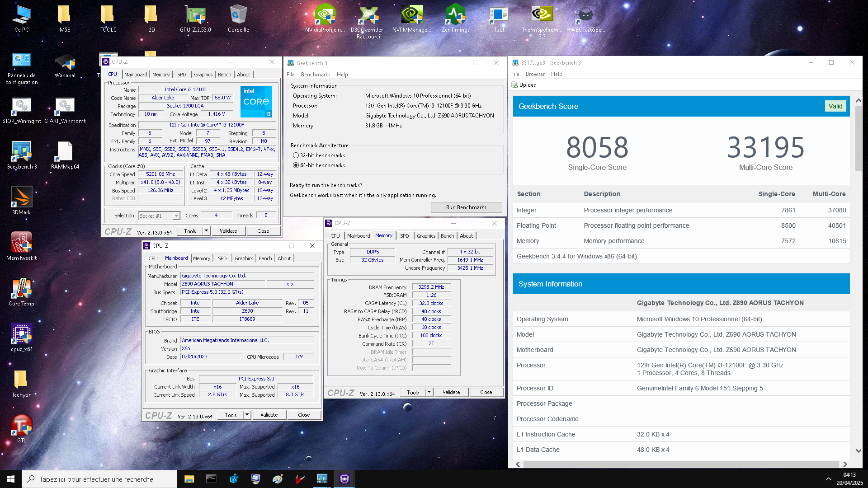Show hidden system tray icons

(x=828, y=479)
